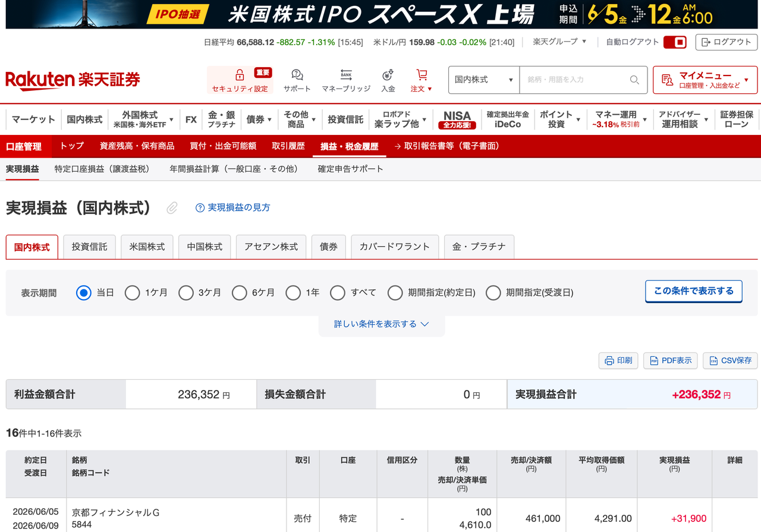Open the 実現損益の見方 help link
Viewport: 761px width, 532px height.
coord(239,207)
